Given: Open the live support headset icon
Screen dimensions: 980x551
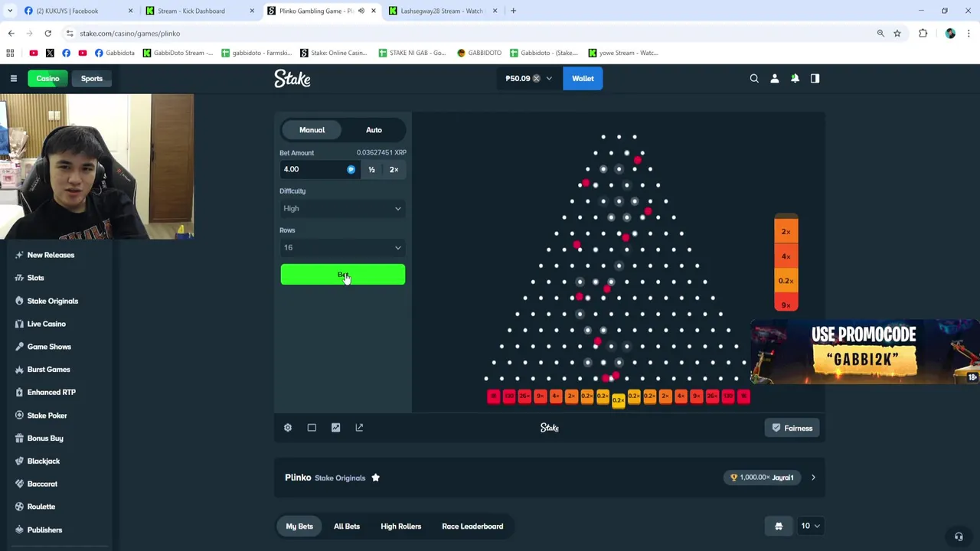Looking at the screenshot, I should (x=959, y=536).
